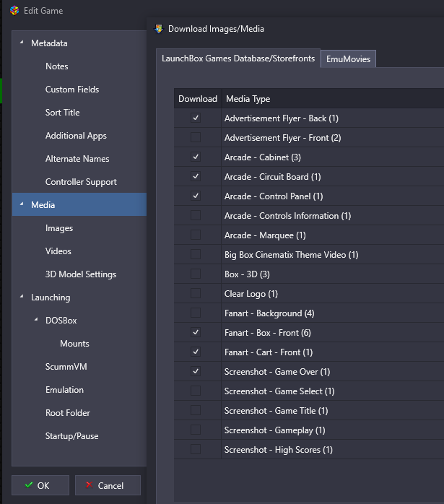Screen dimensions: 444x504
Task: Uncheck Arcade - Cabinet download checkbox
Action: click(196, 157)
